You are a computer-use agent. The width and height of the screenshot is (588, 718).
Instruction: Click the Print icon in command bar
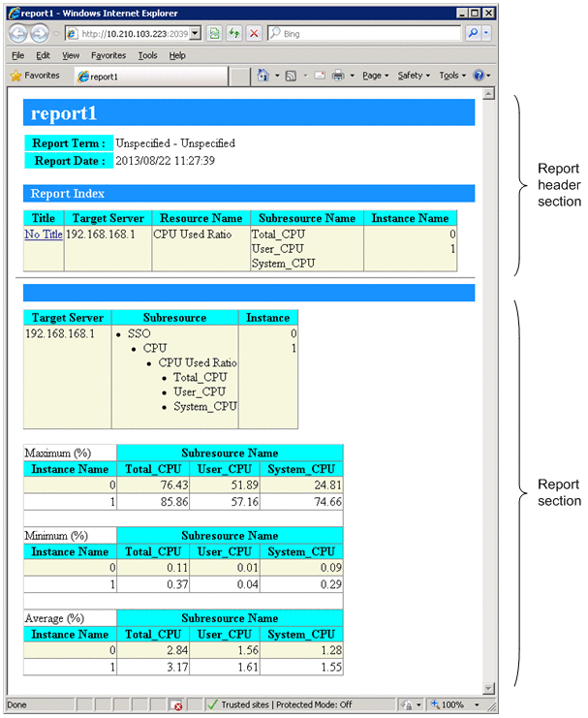tap(338, 76)
